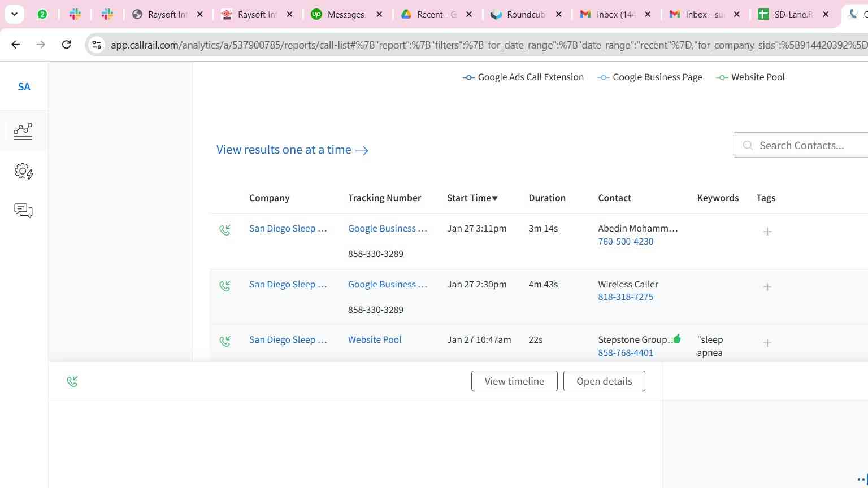This screenshot has height=488, width=868.
Task: Click the Company column header
Action: click(270, 198)
